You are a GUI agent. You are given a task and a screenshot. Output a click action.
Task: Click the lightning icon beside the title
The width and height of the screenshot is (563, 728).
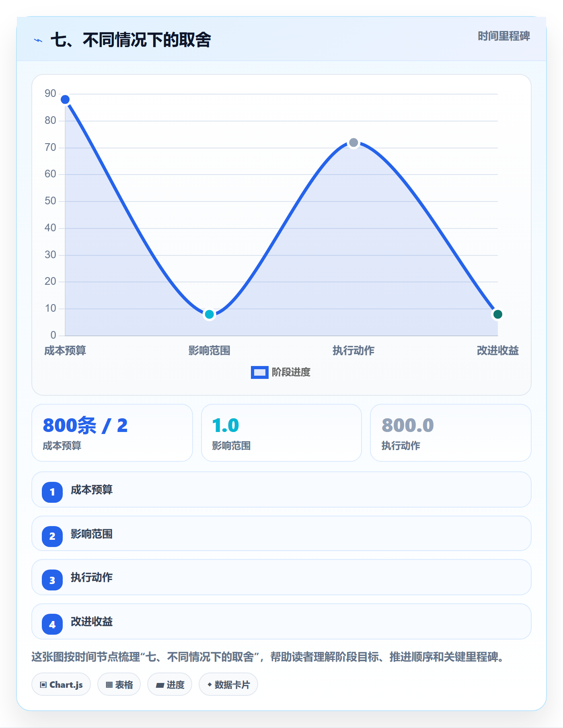[38, 40]
